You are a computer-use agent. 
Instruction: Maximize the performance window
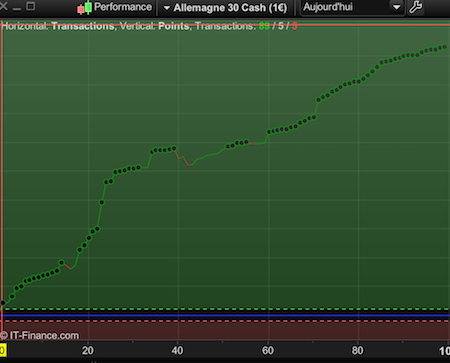pos(31,6)
